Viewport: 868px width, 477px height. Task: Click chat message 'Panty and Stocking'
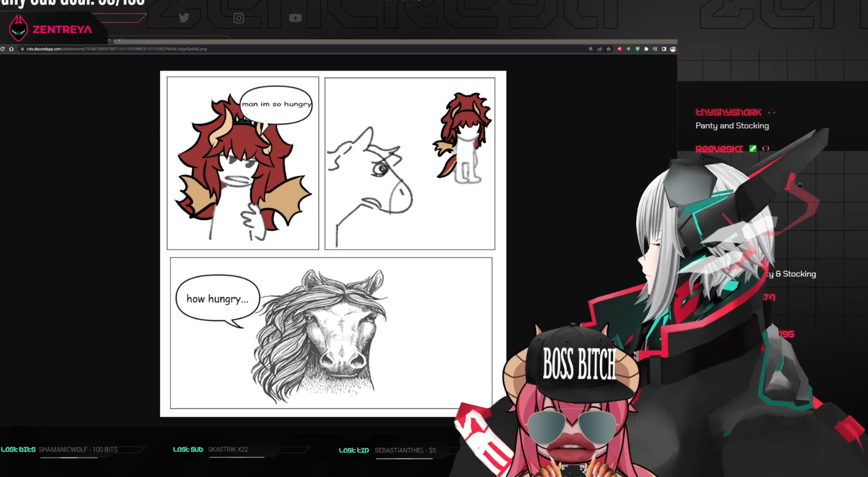click(732, 126)
